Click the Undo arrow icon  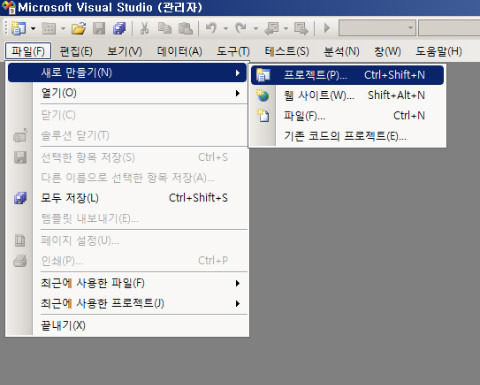pyautogui.click(x=211, y=28)
